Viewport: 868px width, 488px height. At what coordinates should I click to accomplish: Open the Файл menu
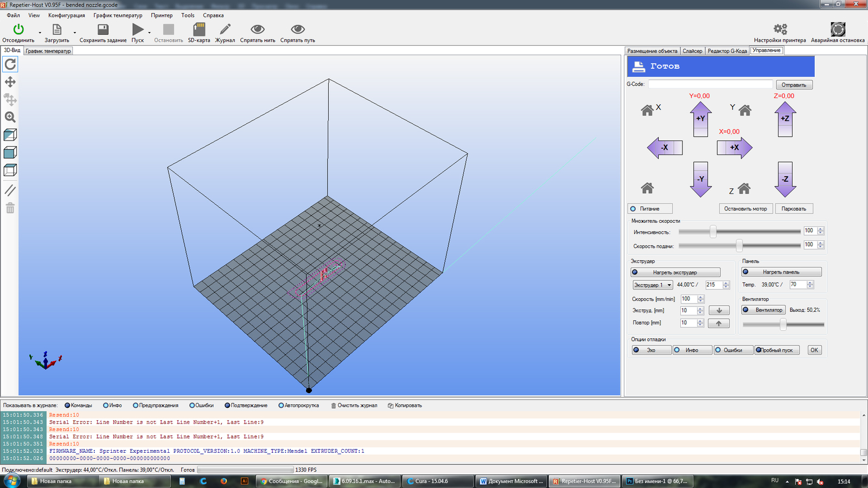click(x=14, y=16)
